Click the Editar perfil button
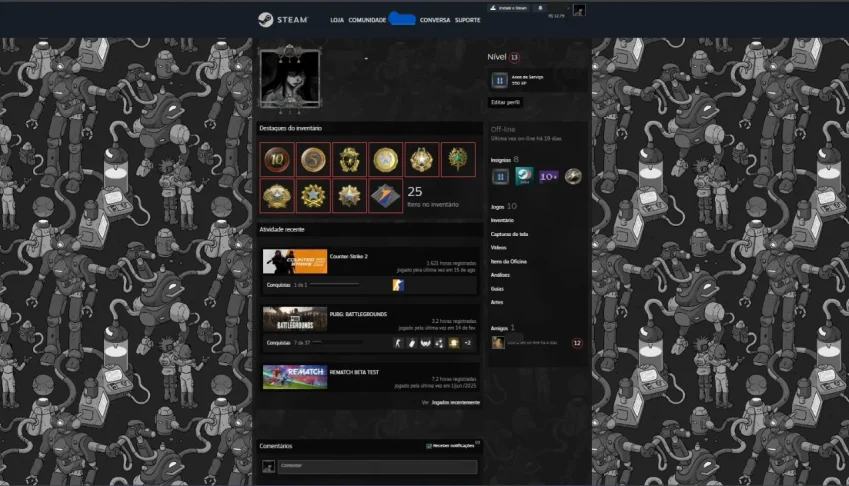Viewport: 849px width, 486px height. pos(505,102)
